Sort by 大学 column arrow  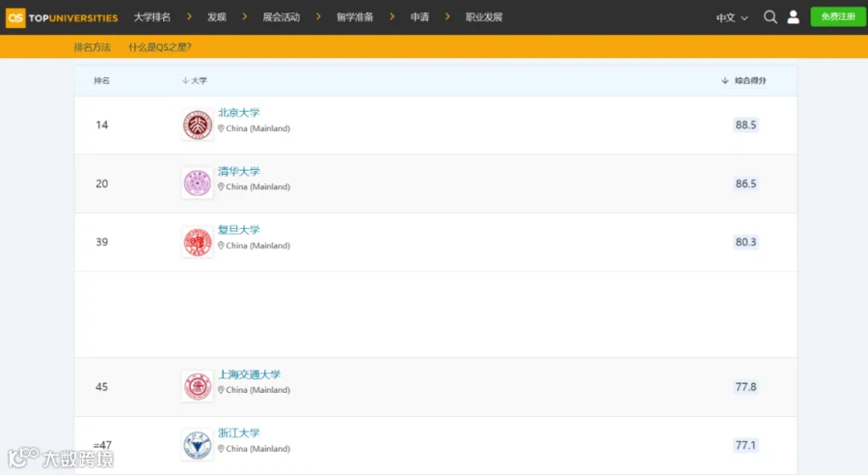pos(185,80)
